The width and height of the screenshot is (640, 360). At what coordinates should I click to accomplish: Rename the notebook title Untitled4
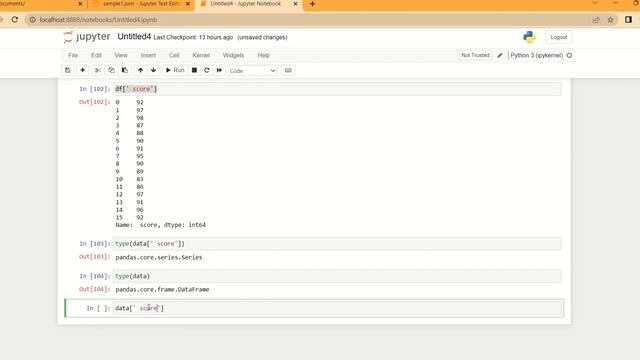(134, 37)
